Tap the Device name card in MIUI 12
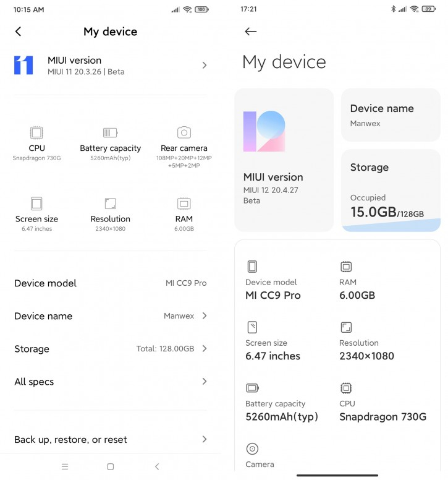This screenshot has height=480, width=448. [391, 115]
